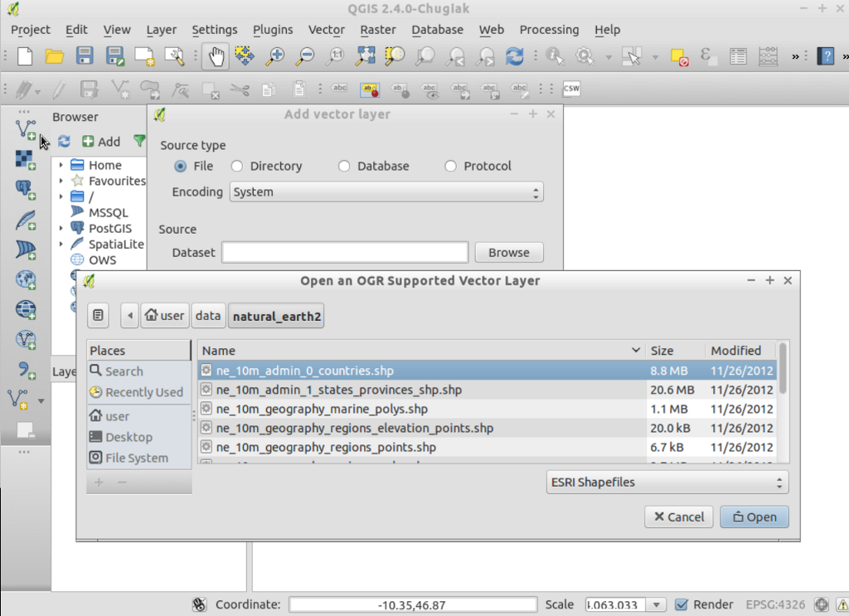Viewport: 849px width, 616px height.
Task: Open the Vector menu
Action: click(327, 30)
